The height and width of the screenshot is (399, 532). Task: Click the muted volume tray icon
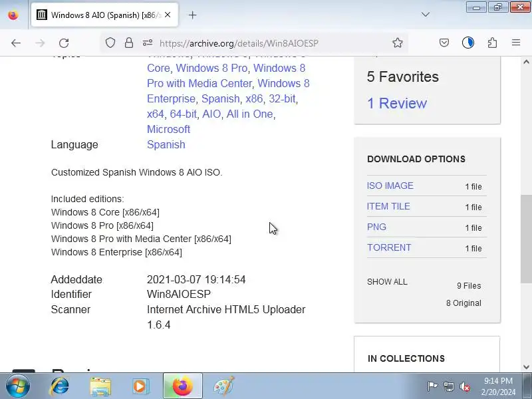pos(465,386)
